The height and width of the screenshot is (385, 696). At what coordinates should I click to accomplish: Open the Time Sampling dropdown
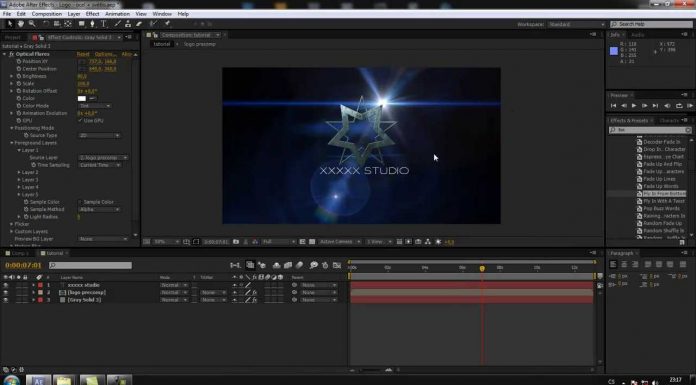coord(100,165)
